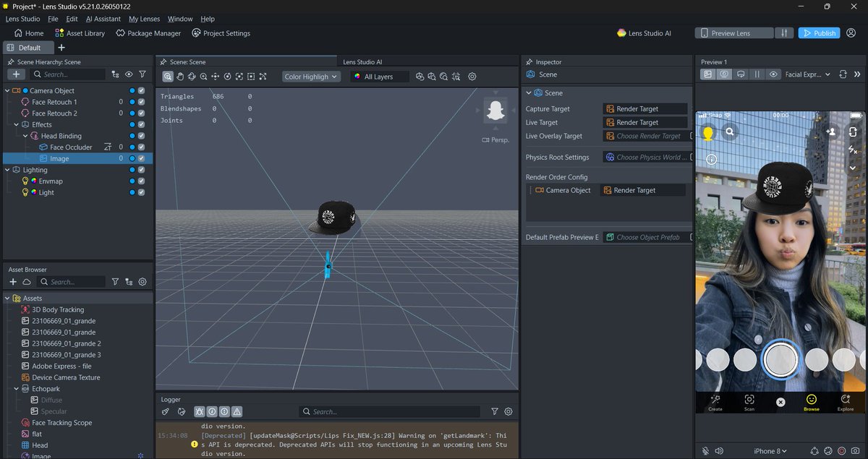Uncheck the Face Occluder checkbox
Viewport: 868px width, 459px height.
click(142, 147)
